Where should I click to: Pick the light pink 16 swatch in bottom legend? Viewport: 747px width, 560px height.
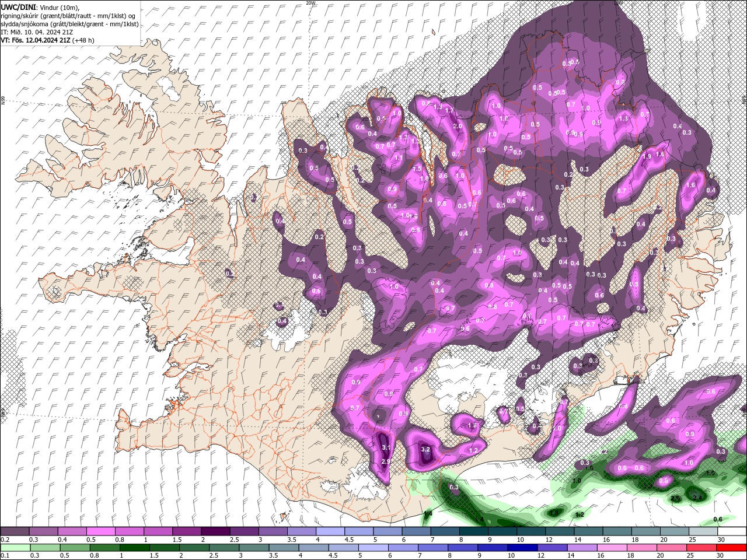coord(613,548)
